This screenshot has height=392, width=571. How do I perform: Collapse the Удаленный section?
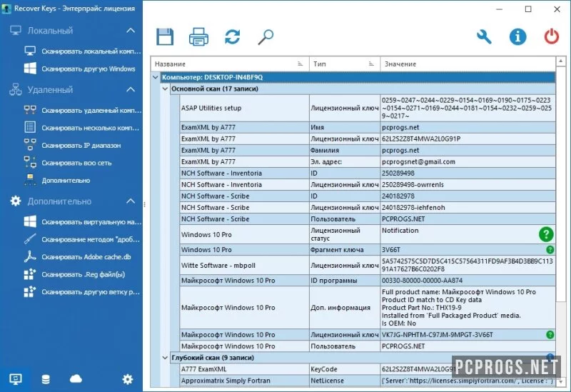pyautogui.click(x=131, y=90)
